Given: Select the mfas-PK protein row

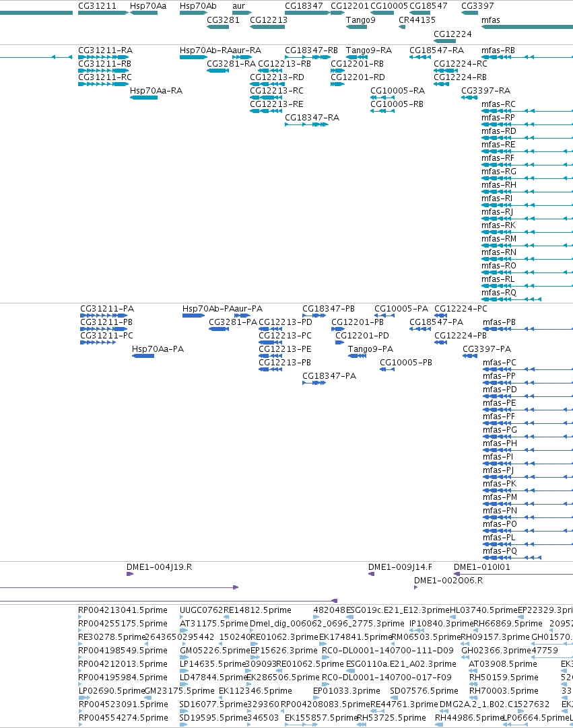Looking at the screenshot, I should tap(528, 490).
